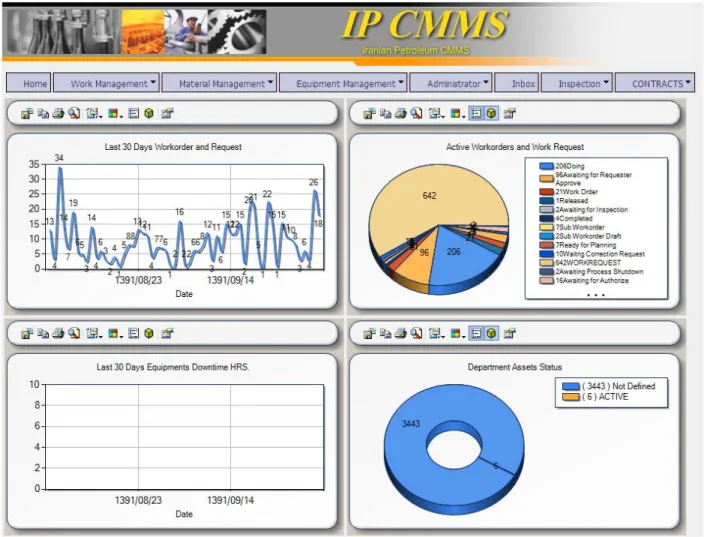The image size is (704, 537).
Task: Save image of Last 30 Days Workorder chart
Action: pyautogui.click(x=27, y=114)
